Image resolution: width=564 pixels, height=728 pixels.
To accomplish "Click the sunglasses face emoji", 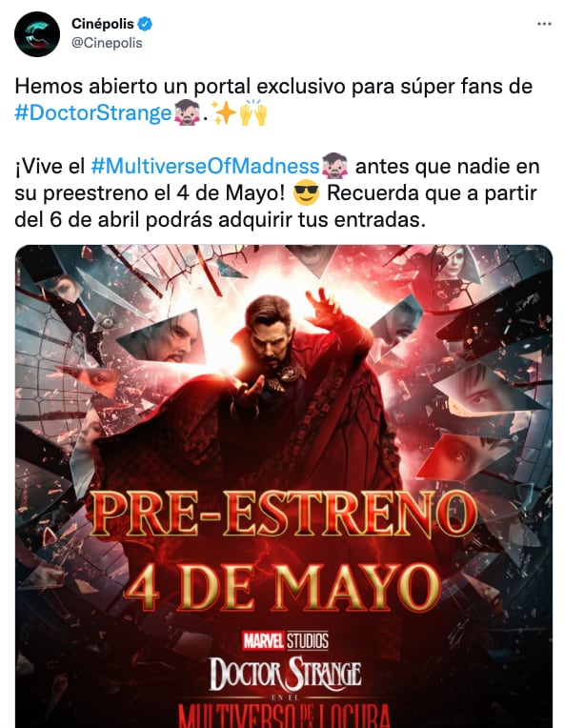I will (307, 192).
